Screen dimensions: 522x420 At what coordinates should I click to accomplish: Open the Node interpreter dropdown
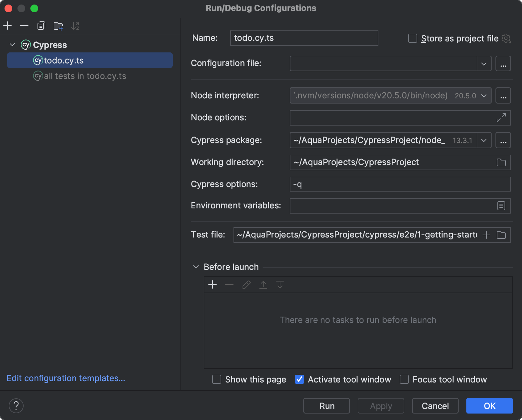point(484,95)
